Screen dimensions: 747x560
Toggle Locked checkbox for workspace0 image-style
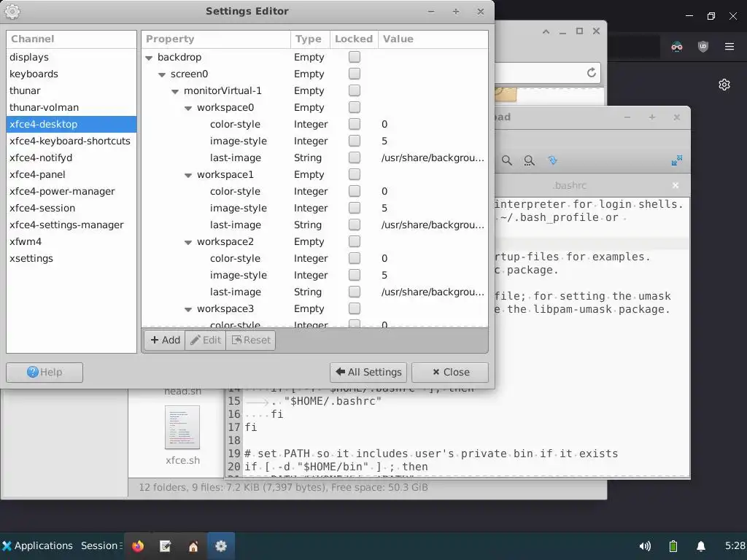point(354,141)
